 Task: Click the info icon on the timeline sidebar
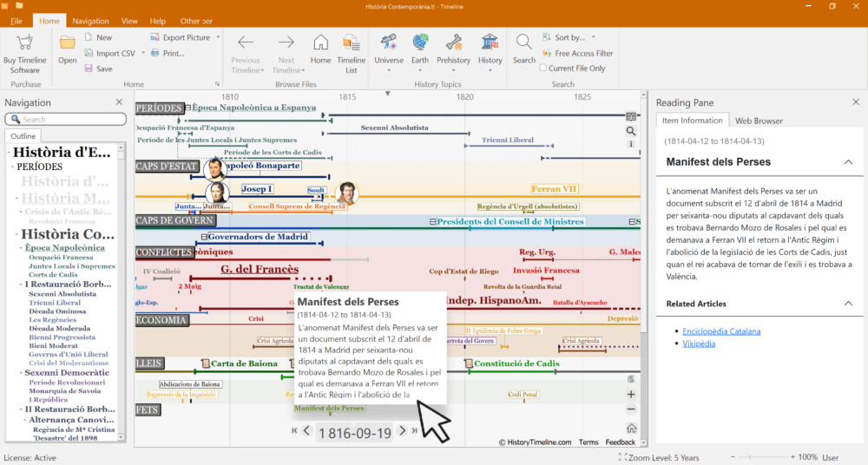coord(630,144)
